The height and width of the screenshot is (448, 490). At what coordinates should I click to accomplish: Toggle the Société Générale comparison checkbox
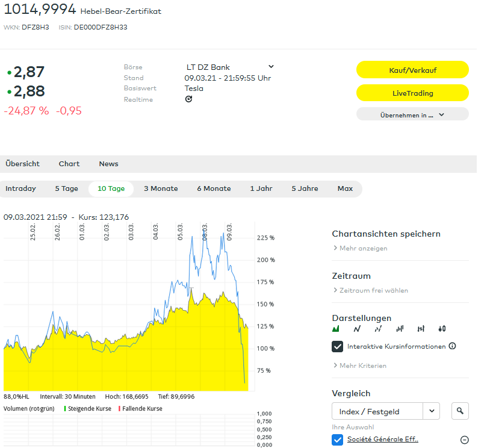pyautogui.click(x=338, y=440)
